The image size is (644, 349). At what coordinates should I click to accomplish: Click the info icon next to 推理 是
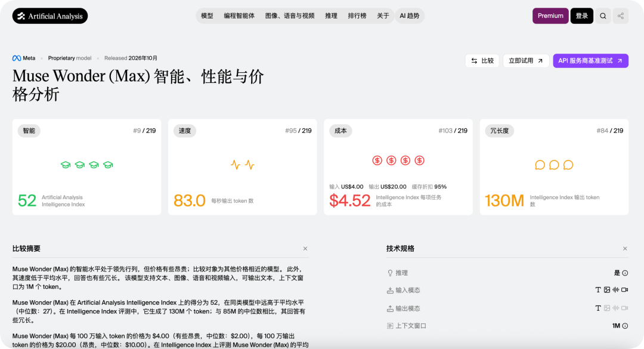tap(625, 273)
